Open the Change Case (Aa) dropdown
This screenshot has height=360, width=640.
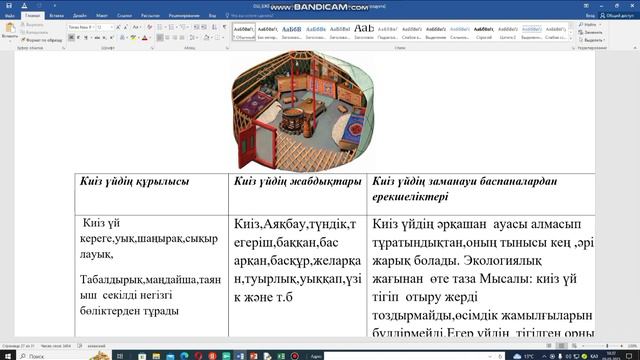pyautogui.click(x=136, y=27)
